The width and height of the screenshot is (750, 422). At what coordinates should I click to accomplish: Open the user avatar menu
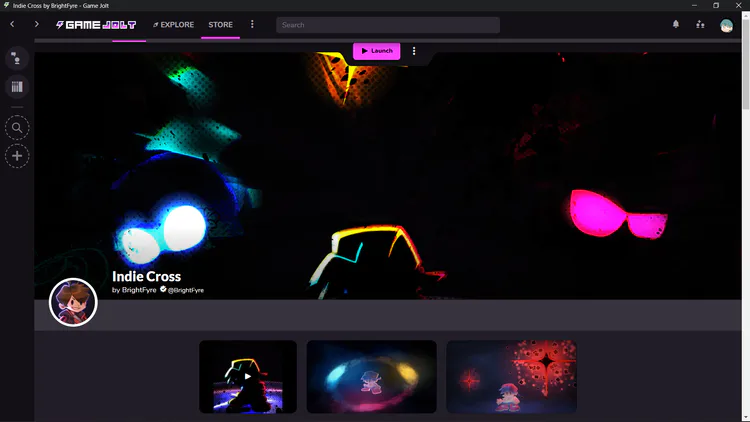726,25
